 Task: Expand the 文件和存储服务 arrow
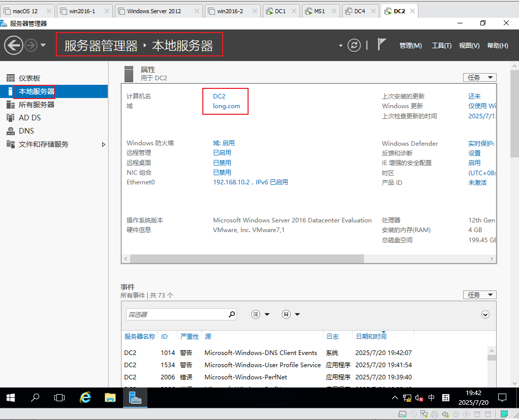(x=103, y=145)
